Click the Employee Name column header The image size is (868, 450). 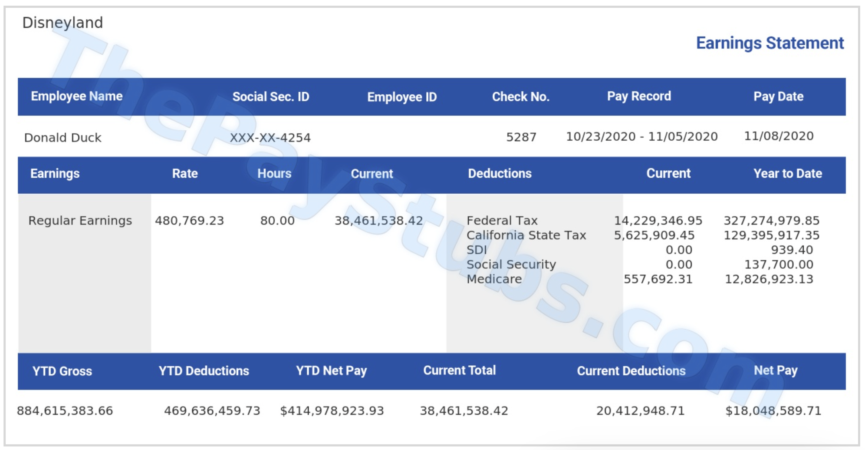[76, 96]
